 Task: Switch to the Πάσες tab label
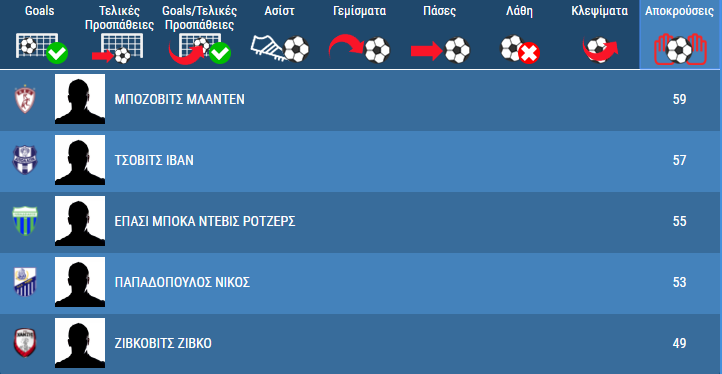click(440, 11)
